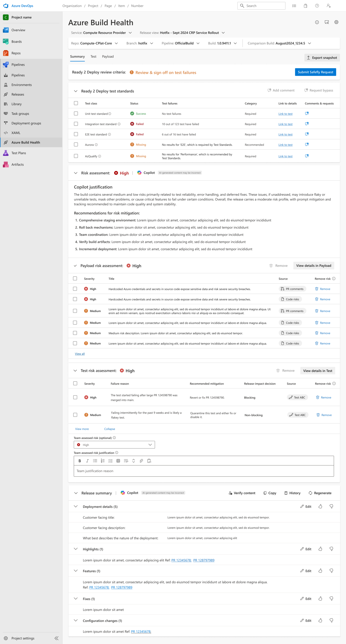Viewport: 346px width, 644px height.
Task: Check the Non-blocking test risk row checkbox
Action: [x=75, y=415]
